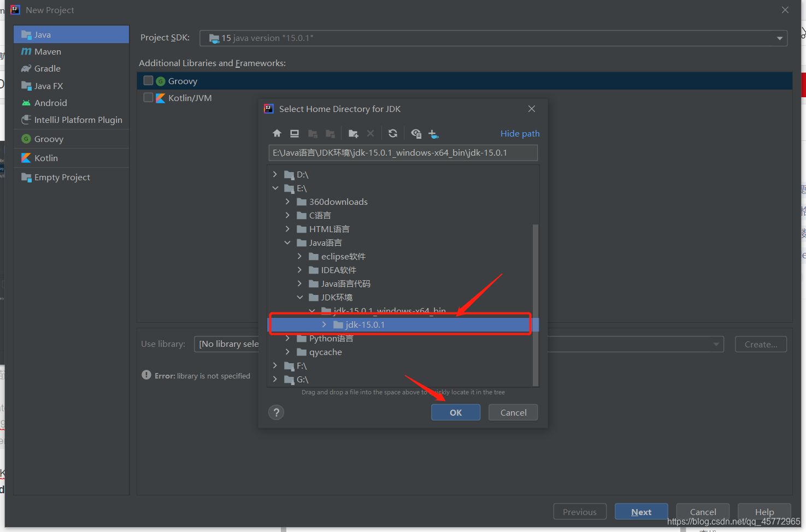The image size is (806, 532).
Task: Open the Use library combo box
Action: [x=459, y=344]
